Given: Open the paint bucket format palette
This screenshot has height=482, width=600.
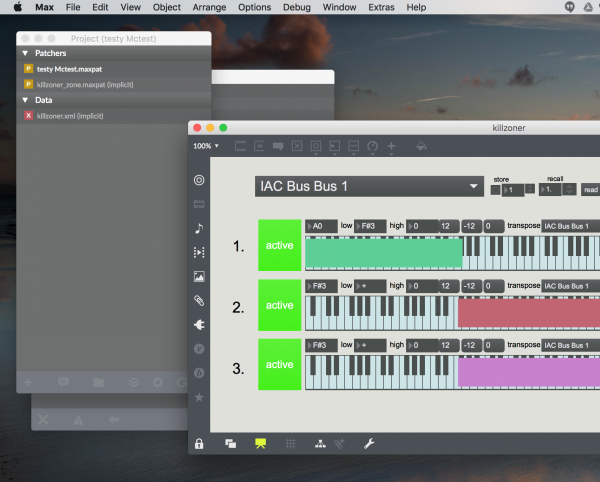Looking at the screenshot, I should tap(421, 146).
